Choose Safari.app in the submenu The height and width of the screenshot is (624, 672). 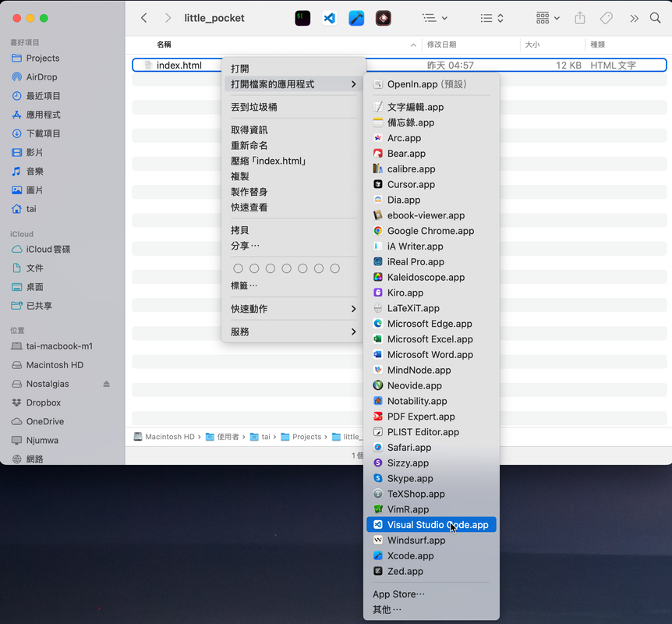click(431, 447)
